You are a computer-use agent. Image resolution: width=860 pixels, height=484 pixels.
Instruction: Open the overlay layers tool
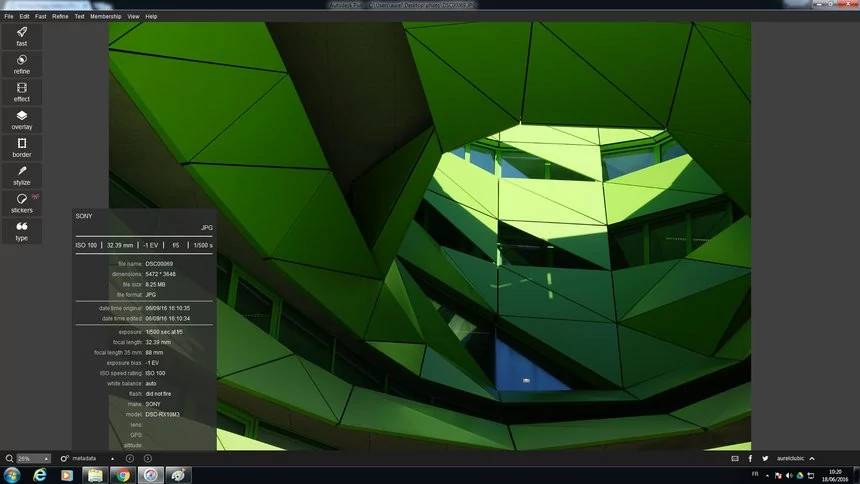point(22,120)
